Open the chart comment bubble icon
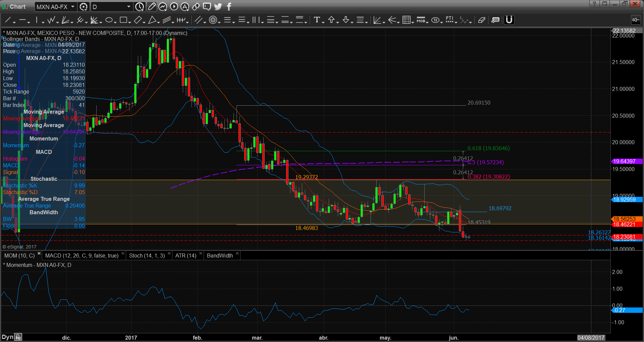This screenshot has width=644, height=342. (207, 7)
